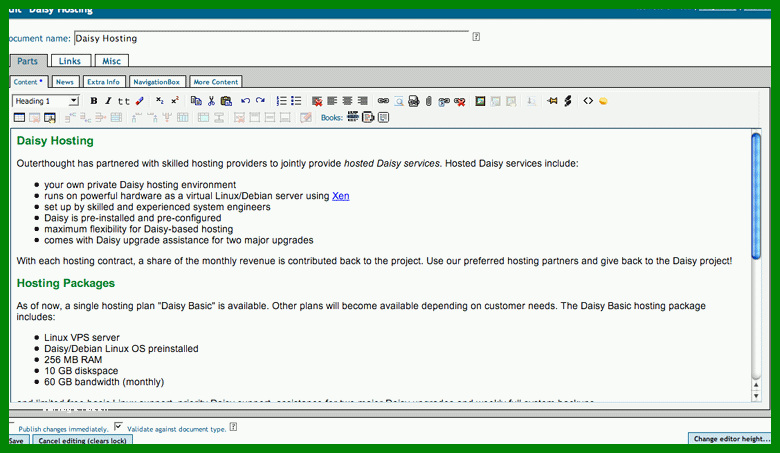
Task: Create a hyperlink with the chain icon
Action: pyautogui.click(x=384, y=101)
